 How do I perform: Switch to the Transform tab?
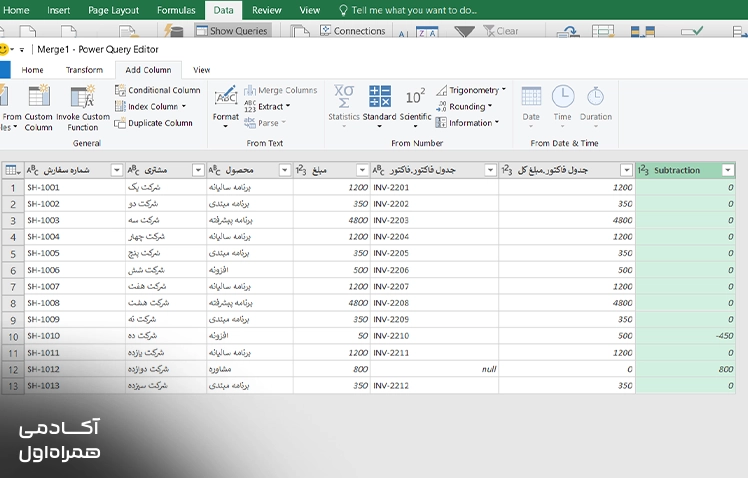tap(84, 70)
